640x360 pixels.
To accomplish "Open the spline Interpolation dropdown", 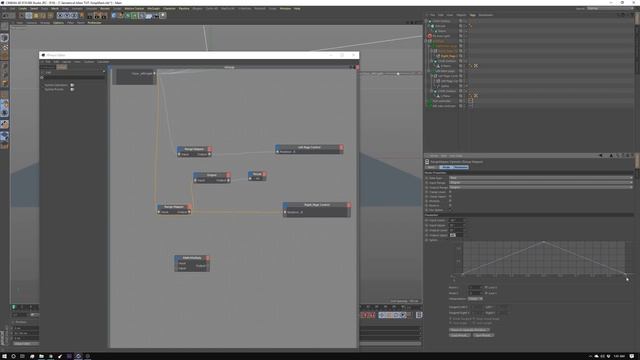I will tap(475, 299).
